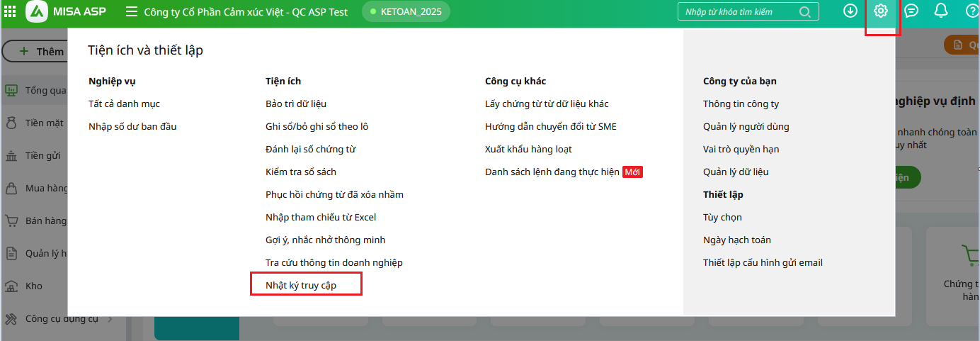
Task: Click the company name in header
Action: tap(246, 12)
